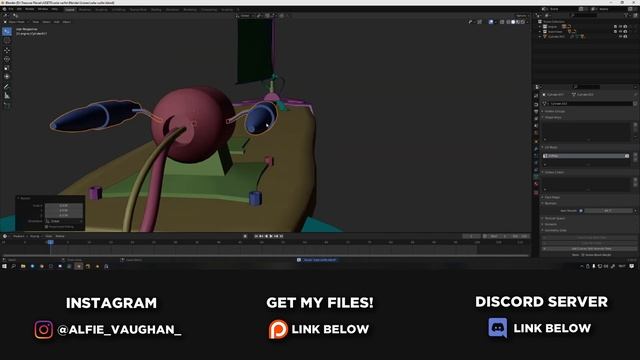Switch to the Layout workspace tab
The image size is (640, 360).
[x=70, y=9]
